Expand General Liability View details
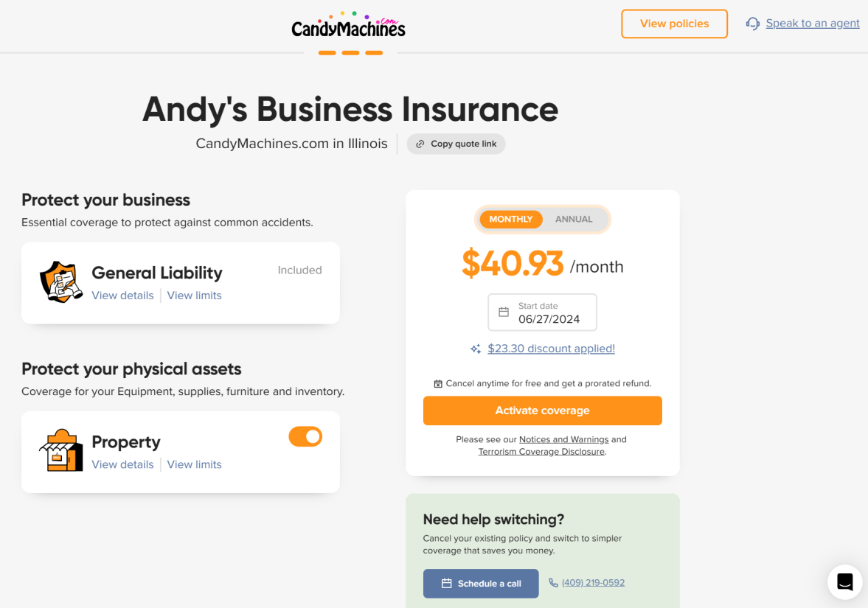The width and height of the screenshot is (868, 608). [x=122, y=296]
